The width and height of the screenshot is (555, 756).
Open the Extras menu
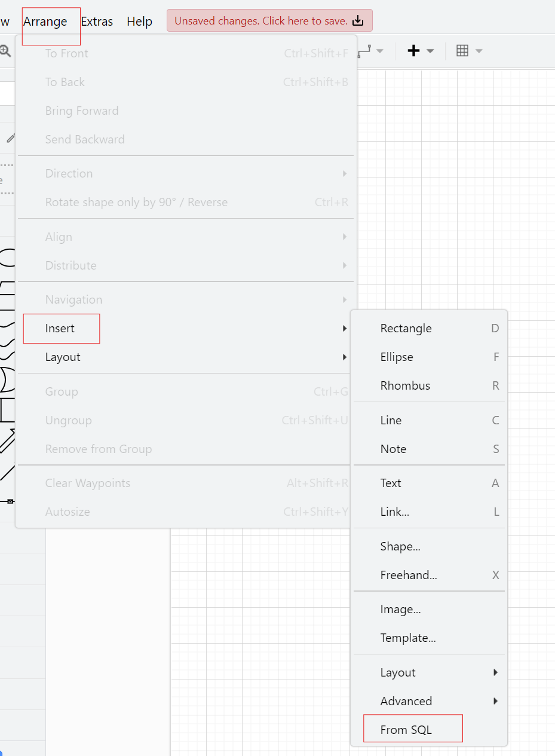tap(97, 21)
